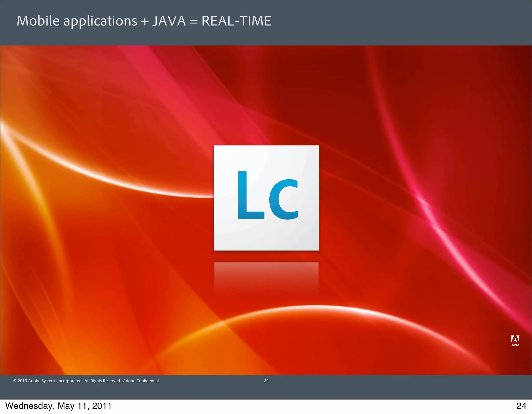Click the LiveCycle Lc logo tile
The width and height of the screenshot is (532, 414).
pos(266,198)
